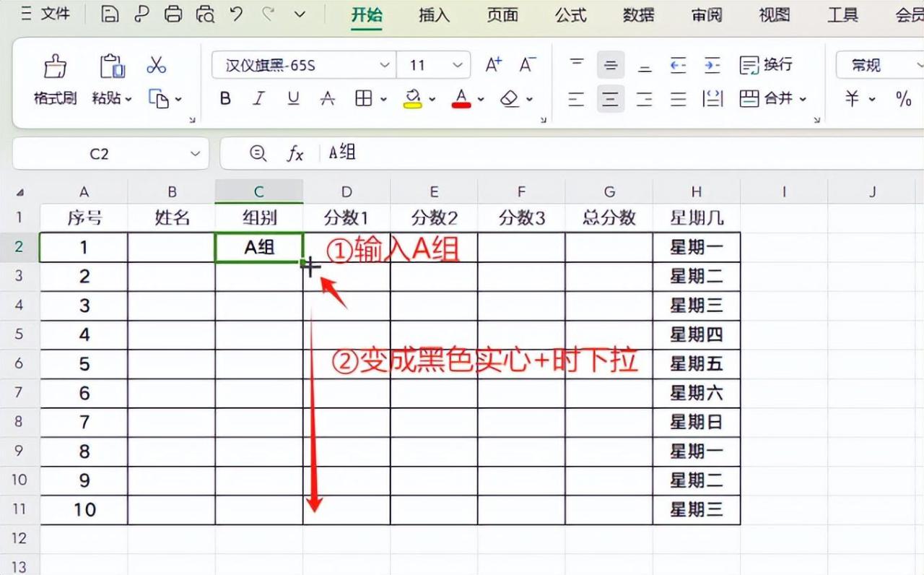Open font settings dialog launcher
This screenshot has height=575, width=924.
coord(544,121)
